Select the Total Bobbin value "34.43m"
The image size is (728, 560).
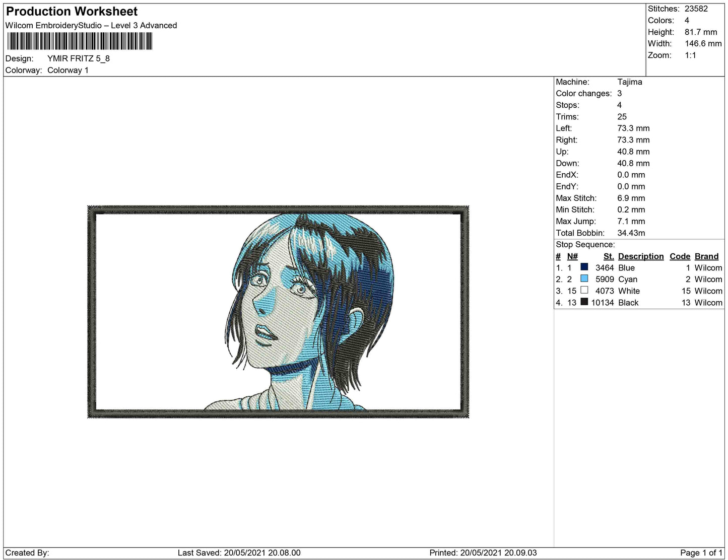(631, 233)
